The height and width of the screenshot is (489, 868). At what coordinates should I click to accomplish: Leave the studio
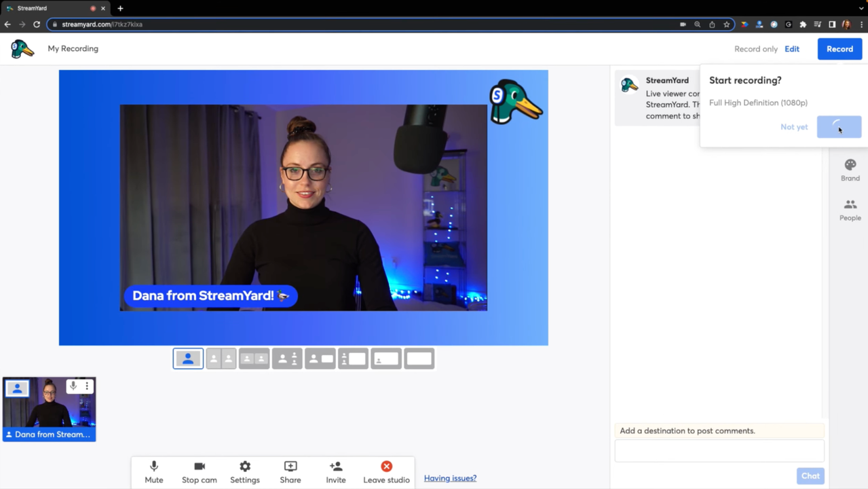click(386, 471)
